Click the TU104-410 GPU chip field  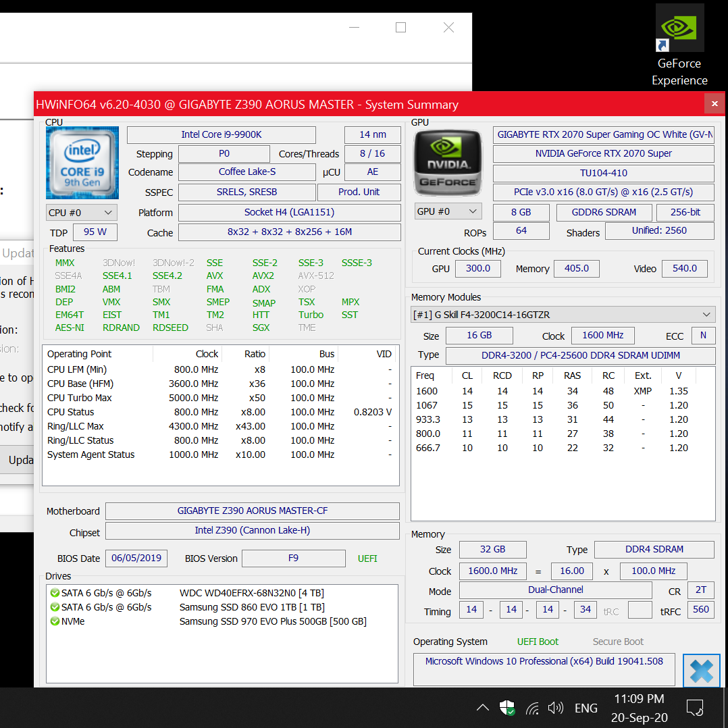click(603, 173)
